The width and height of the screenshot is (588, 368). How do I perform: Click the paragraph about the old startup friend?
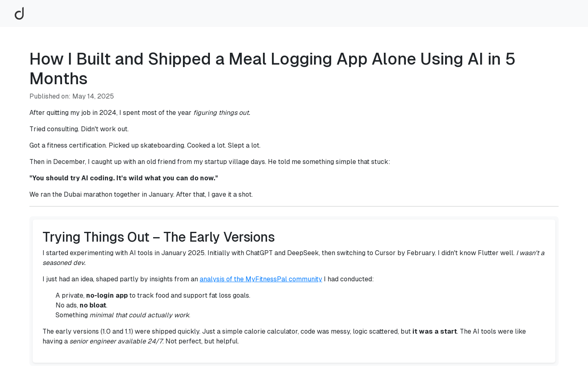coord(209,162)
